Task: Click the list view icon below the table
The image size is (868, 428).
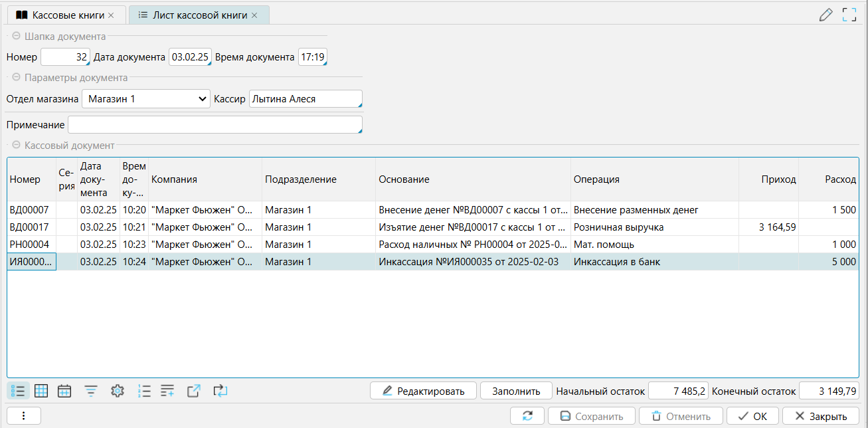Action: 19,391
